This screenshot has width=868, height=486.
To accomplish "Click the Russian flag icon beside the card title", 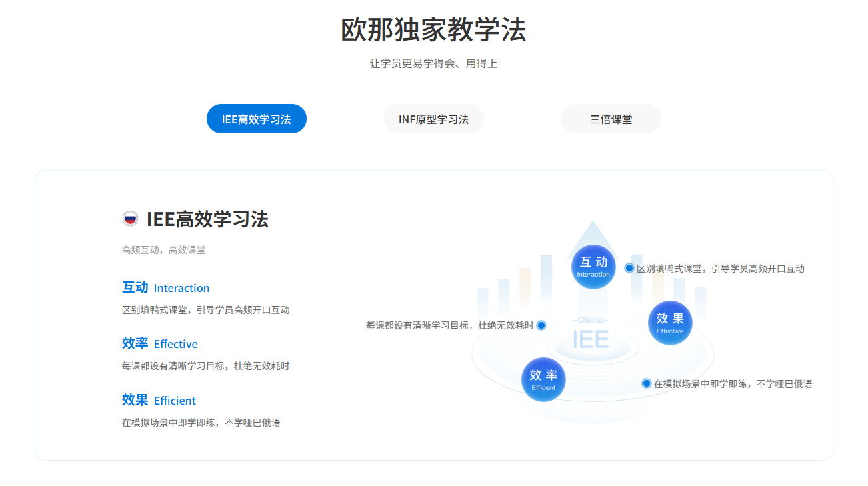I will click(130, 219).
